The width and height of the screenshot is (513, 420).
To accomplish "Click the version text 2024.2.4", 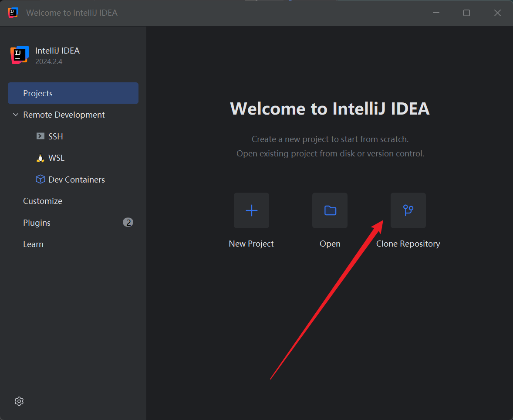I will tap(49, 61).
